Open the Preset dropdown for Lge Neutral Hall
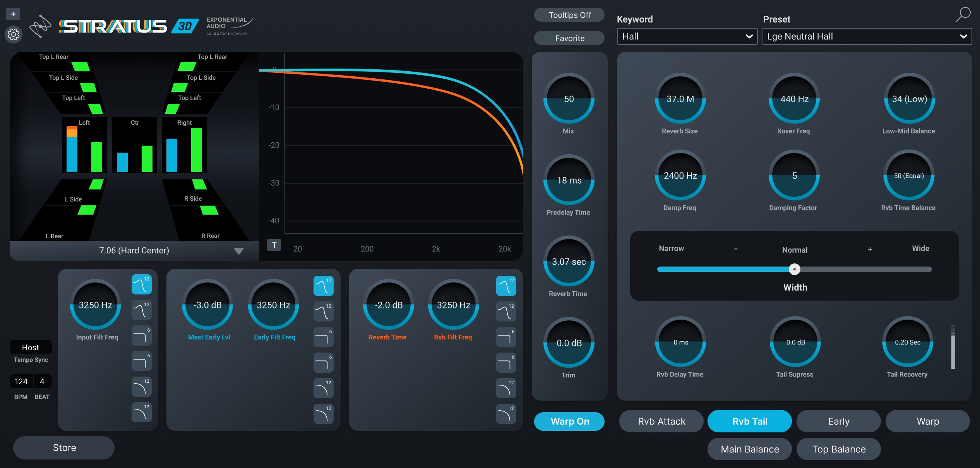This screenshot has height=468, width=980. pyautogui.click(x=866, y=36)
